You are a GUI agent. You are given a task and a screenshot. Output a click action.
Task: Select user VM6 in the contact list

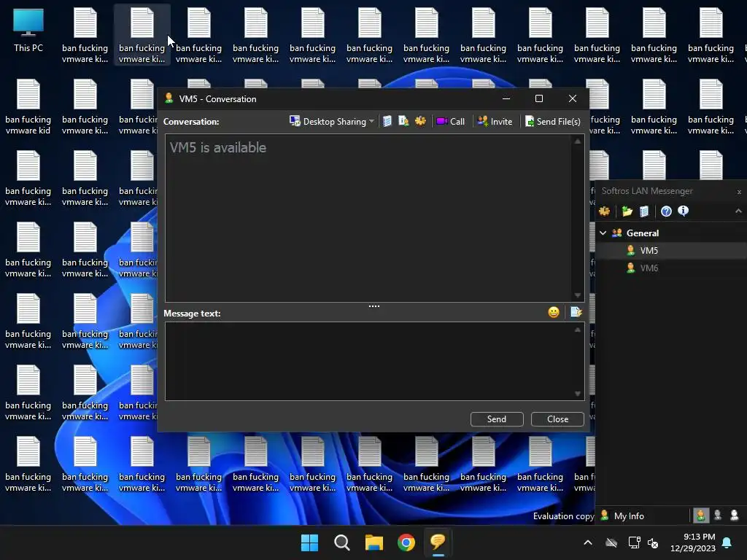(671, 268)
